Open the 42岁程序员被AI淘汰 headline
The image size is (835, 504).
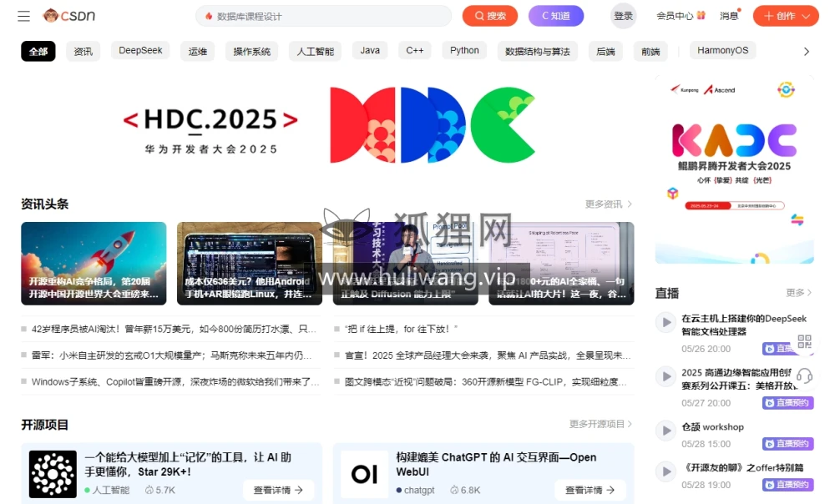click(174, 330)
